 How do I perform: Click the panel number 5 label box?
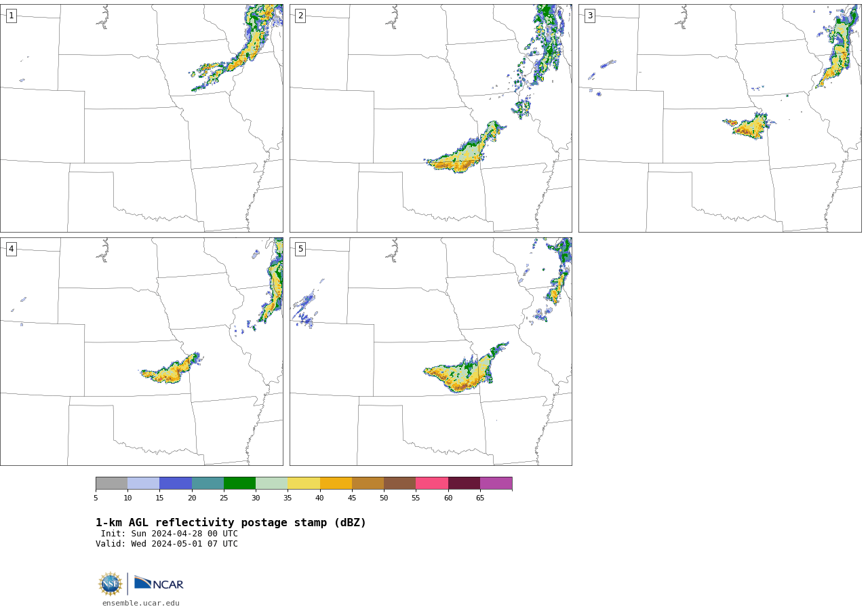pyautogui.click(x=300, y=249)
